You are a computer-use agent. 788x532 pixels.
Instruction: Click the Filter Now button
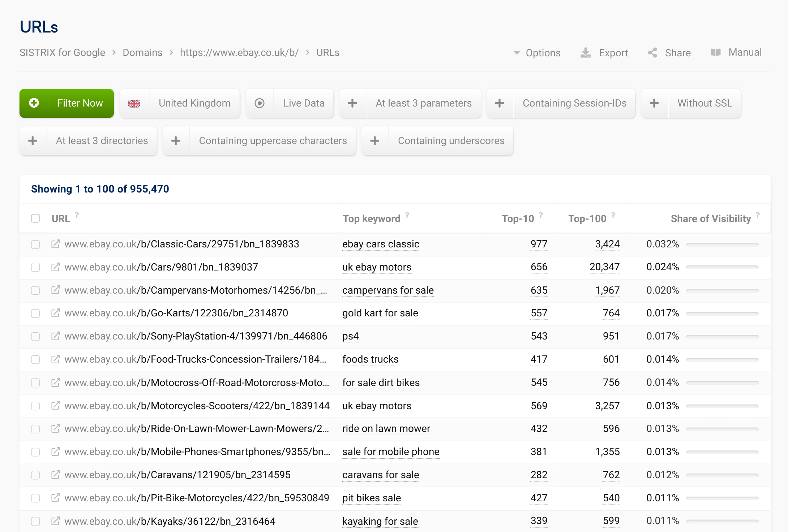[67, 103]
